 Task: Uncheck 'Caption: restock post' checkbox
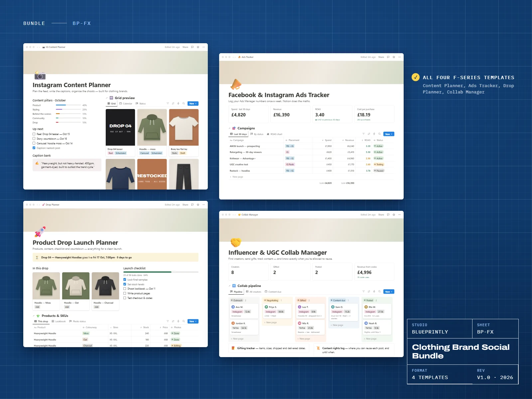click(34, 148)
